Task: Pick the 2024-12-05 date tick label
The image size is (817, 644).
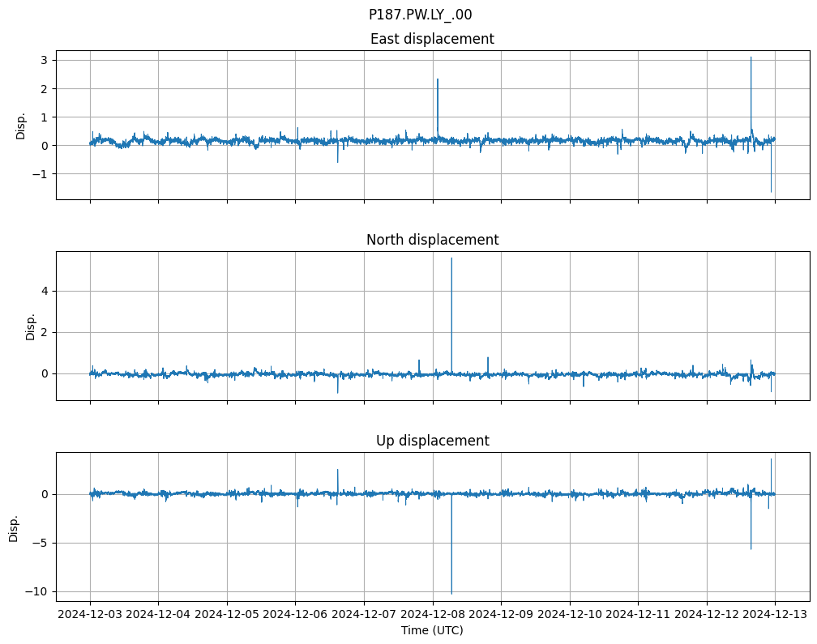Action: (227, 614)
